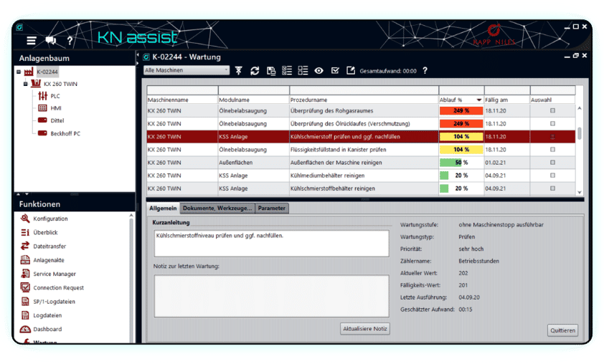Click the Aktualisiere Notiz button
The image size is (604, 364).
tap(365, 329)
